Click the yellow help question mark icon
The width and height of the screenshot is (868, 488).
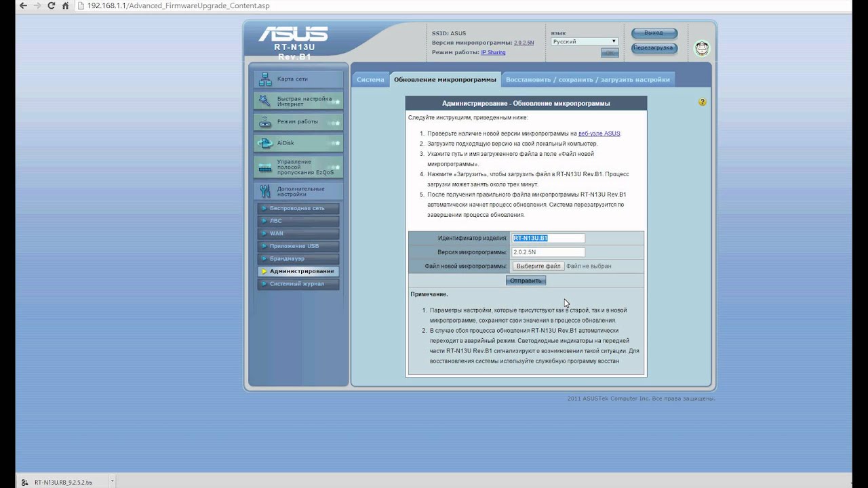coord(703,102)
